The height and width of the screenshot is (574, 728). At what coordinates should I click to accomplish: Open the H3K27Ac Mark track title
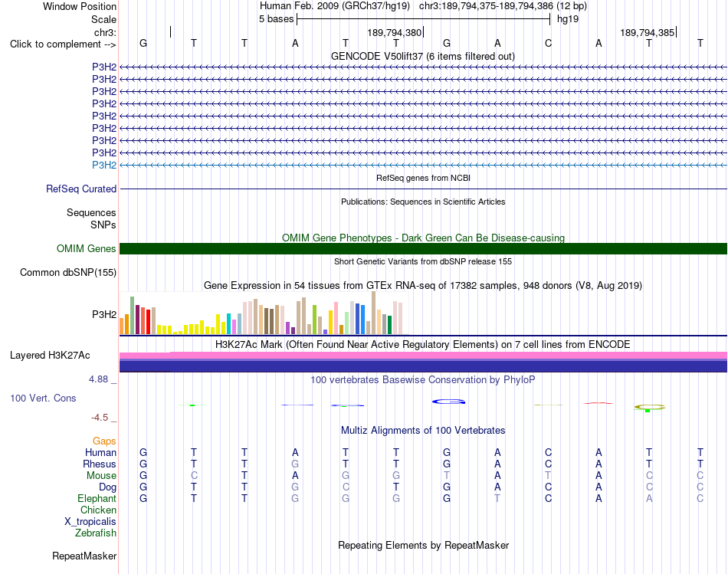(x=423, y=345)
